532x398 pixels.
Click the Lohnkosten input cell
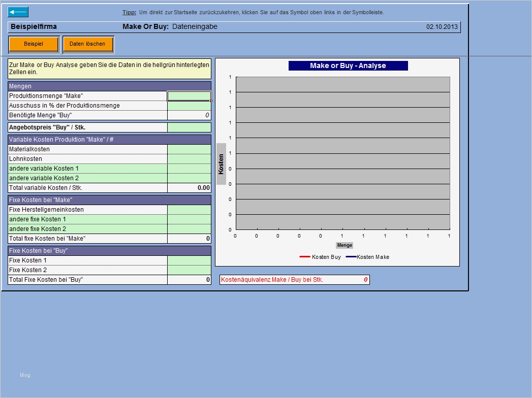(x=189, y=158)
